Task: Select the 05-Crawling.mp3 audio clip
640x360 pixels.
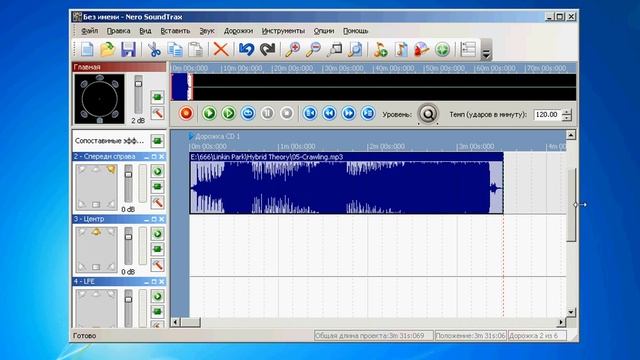Action: point(346,183)
